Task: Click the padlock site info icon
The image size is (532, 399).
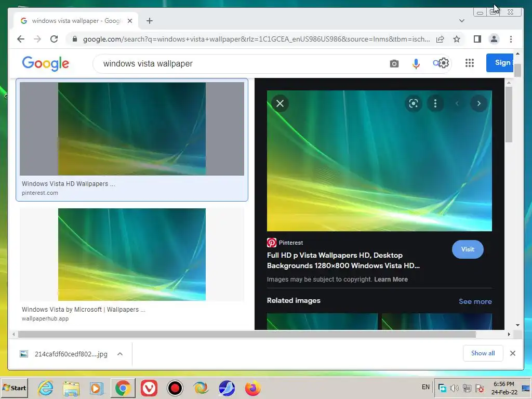Action: [x=75, y=39]
